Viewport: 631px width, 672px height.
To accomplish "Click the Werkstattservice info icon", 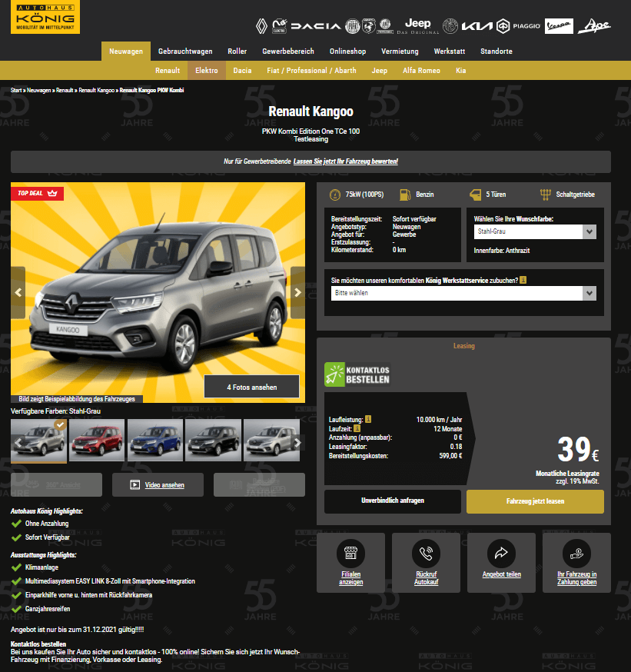I will coord(523,280).
